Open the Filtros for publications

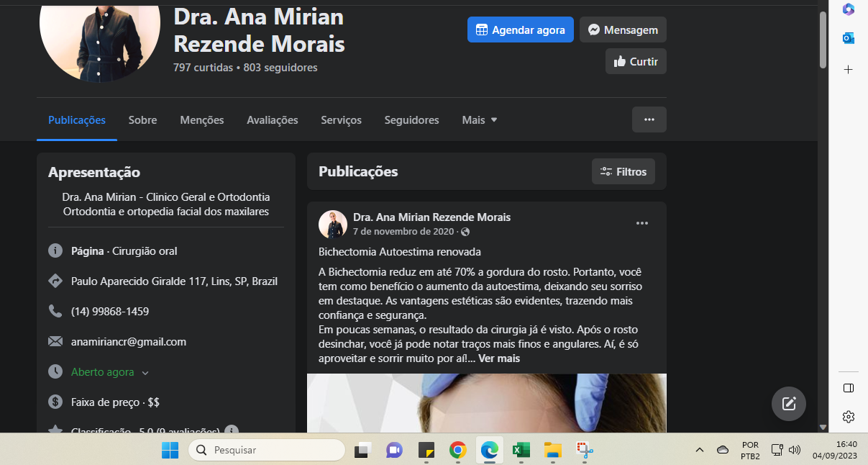(x=623, y=171)
